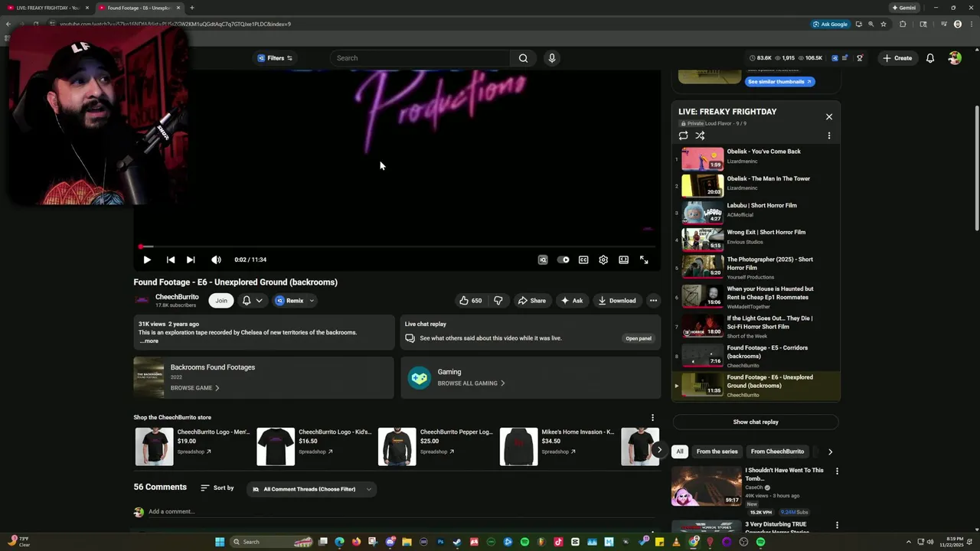Open menu for I Shouldn't Have Went video
The image size is (980, 551).
tap(837, 471)
